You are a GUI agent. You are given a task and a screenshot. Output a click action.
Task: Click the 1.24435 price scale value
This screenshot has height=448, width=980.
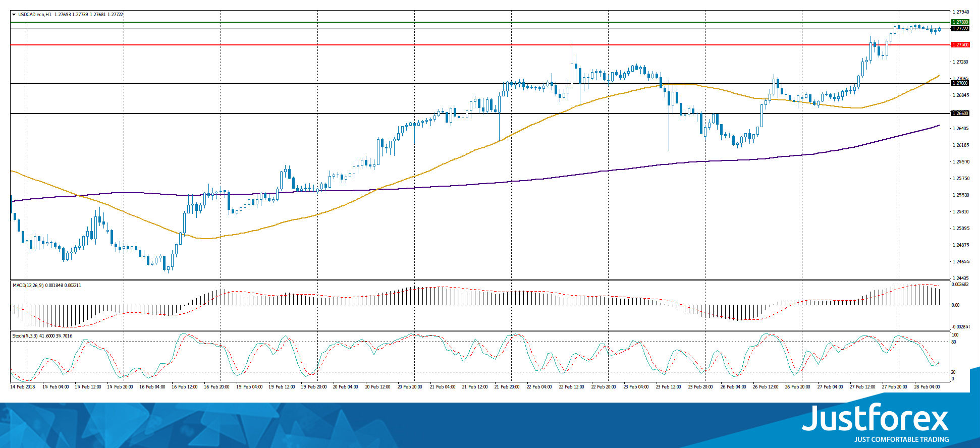tap(961, 278)
